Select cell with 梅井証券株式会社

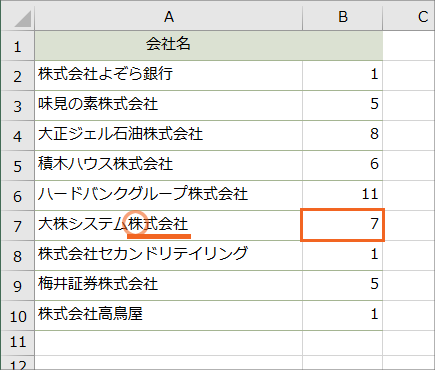point(169,286)
